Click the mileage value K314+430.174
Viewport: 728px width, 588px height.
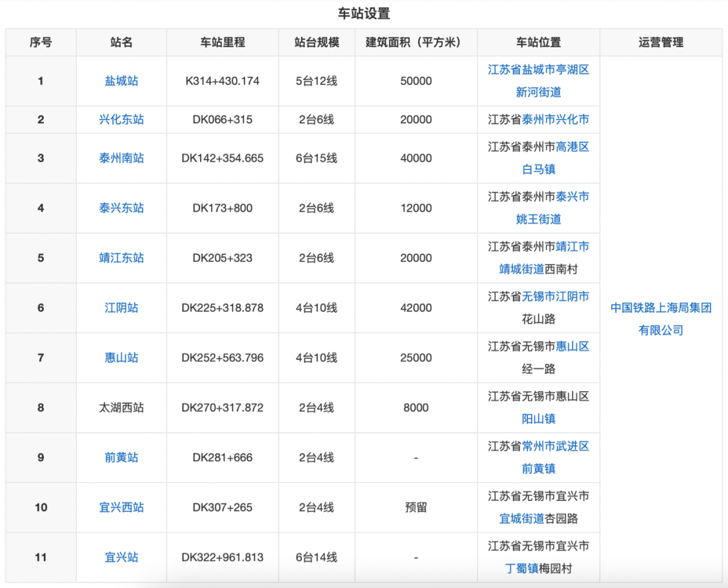click(x=222, y=81)
